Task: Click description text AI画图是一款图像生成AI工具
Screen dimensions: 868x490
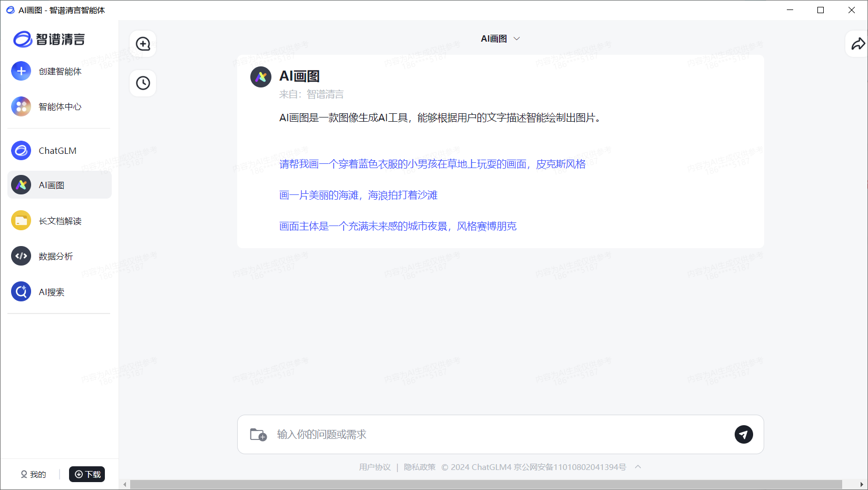Action: point(440,117)
